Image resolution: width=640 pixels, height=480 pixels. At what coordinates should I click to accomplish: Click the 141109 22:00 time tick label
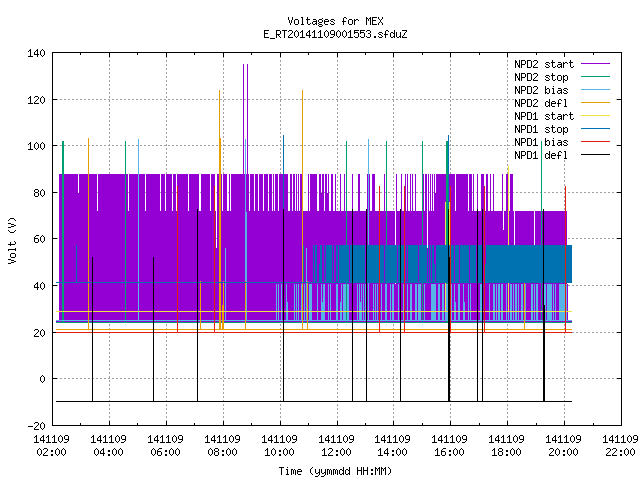[x=620, y=446]
